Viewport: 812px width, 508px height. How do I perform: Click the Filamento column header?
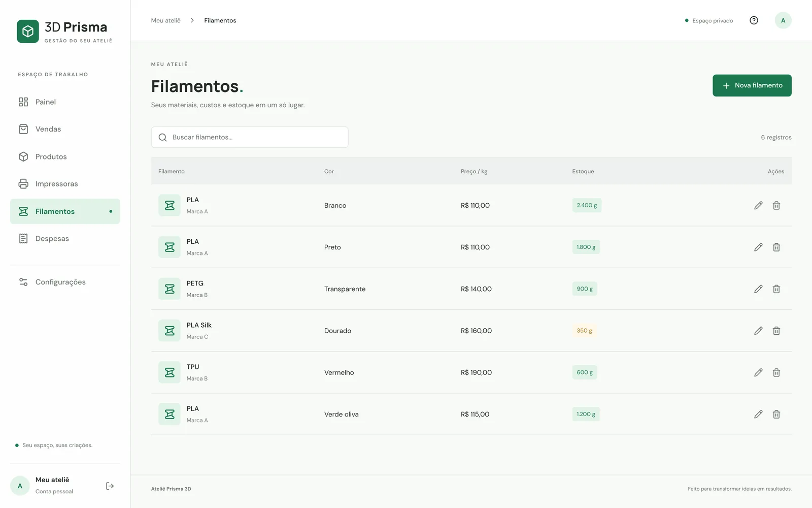pos(172,171)
